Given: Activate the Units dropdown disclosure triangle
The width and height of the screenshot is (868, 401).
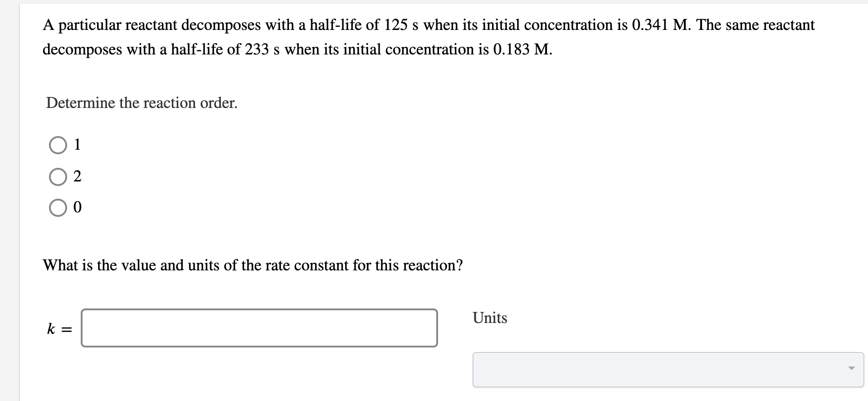Looking at the screenshot, I should 852,369.
